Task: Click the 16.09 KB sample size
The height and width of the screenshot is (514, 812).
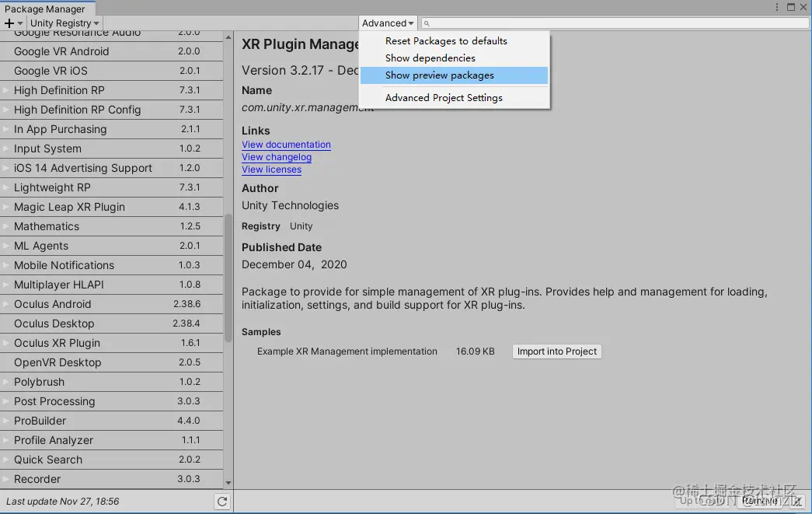Action: [475, 351]
